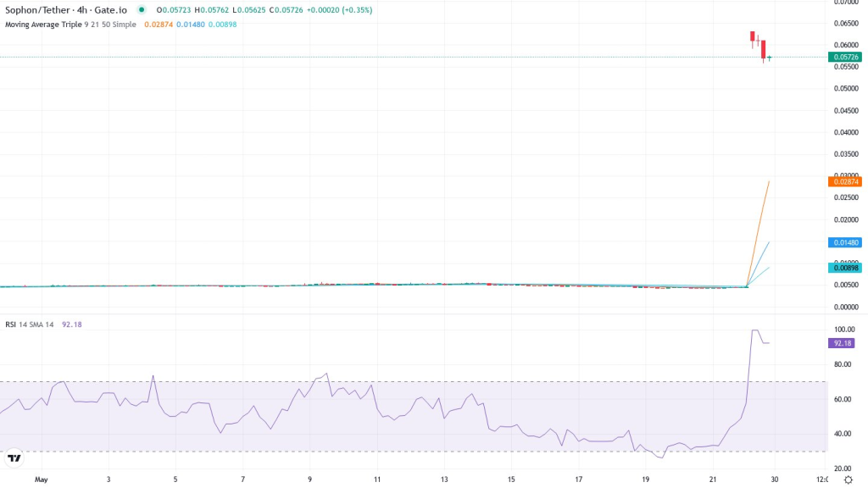868x488 pixels.
Task: Click the TradingView logo watermark button
Action: pyautogui.click(x=14, y=458)
